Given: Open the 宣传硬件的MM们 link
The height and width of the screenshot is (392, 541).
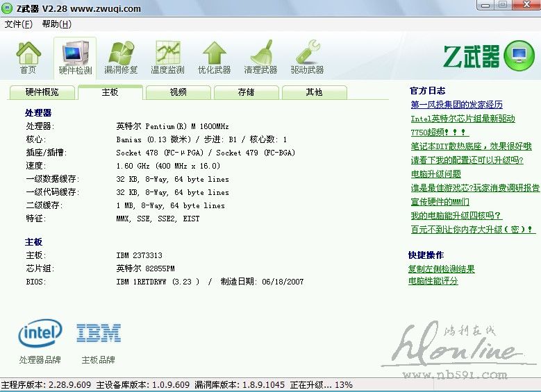Looking at the screenshot, I should 440,202.
